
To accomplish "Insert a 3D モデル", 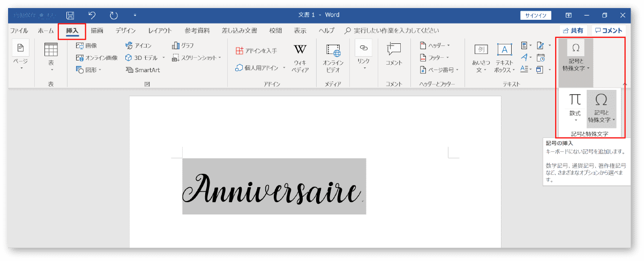I will pos(141,58).
